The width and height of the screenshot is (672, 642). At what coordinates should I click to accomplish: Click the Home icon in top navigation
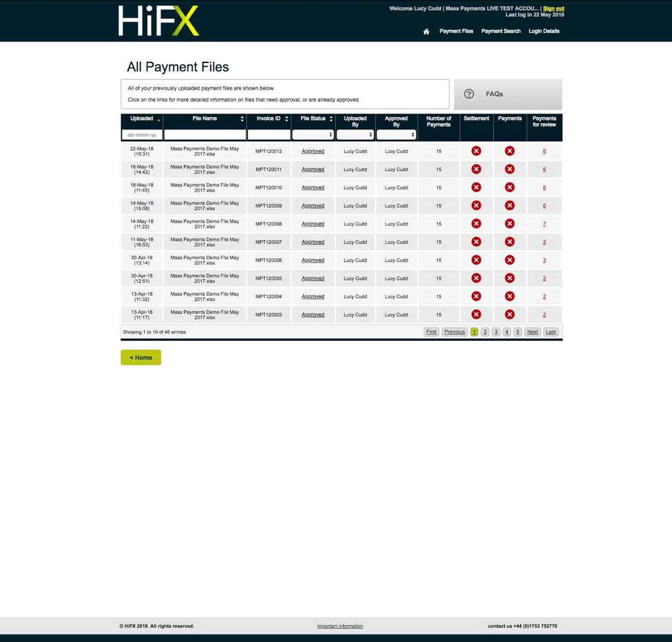pyautogui.click(x=426, y=32)
